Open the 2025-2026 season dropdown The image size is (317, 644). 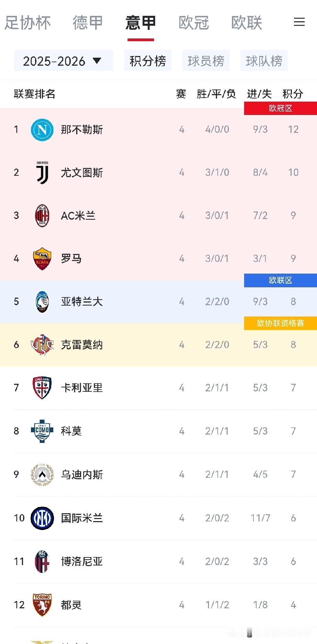(x=64, y=61)
